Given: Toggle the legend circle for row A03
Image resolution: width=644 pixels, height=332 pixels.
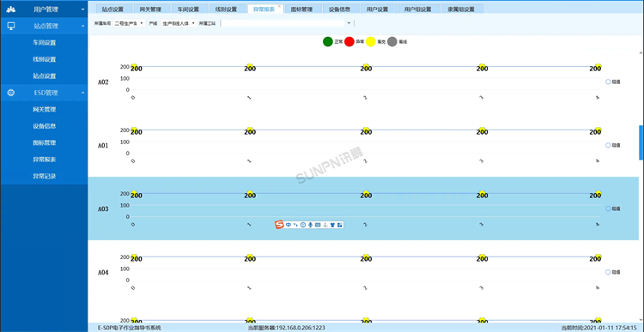Looking at the screenshot, I should [608, 208].
